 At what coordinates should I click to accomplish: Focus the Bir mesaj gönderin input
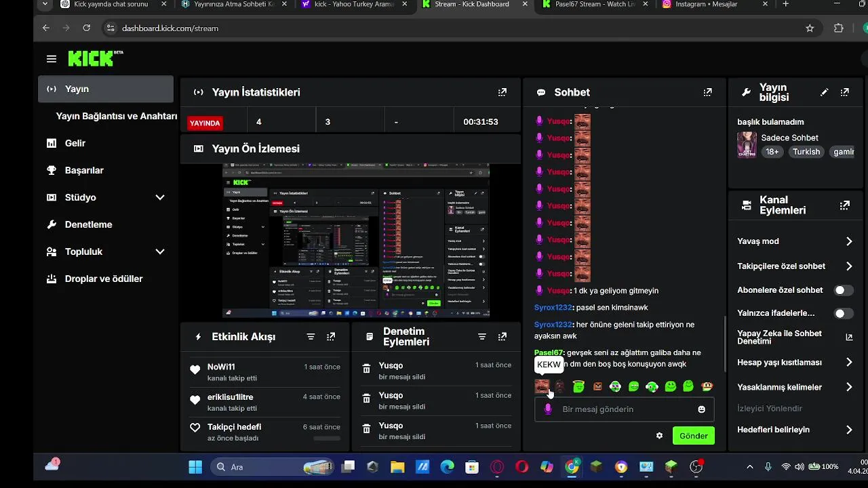624,409
